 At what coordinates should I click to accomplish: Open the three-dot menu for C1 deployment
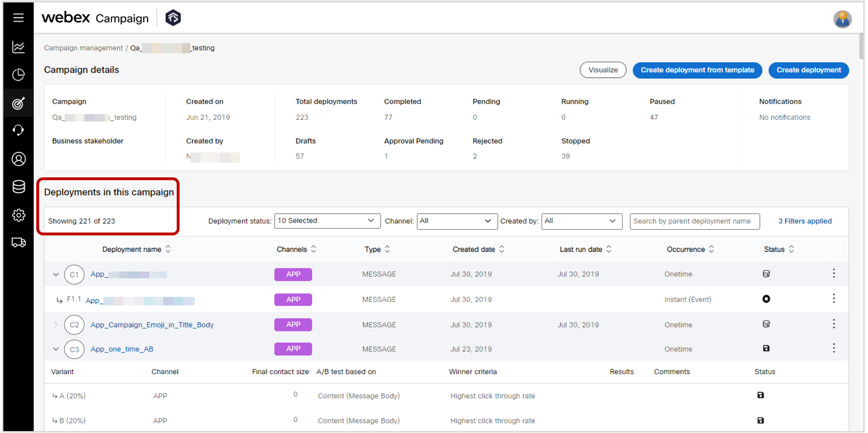[x=834, y=274]
